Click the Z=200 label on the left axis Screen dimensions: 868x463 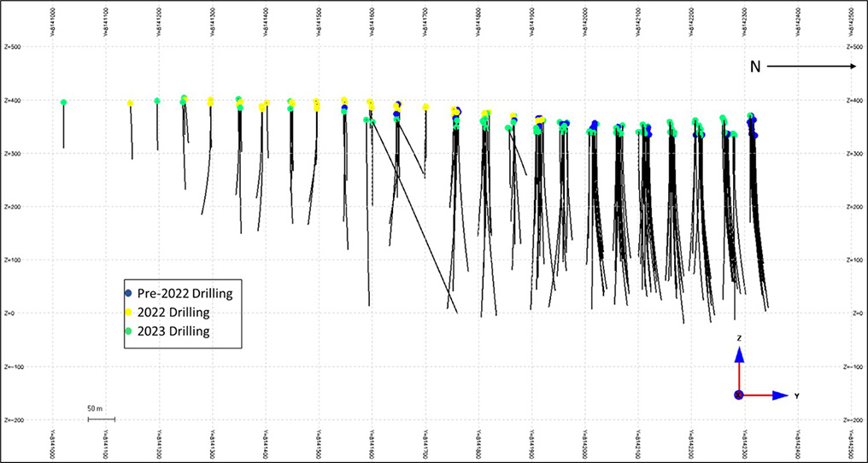point(13,207)
